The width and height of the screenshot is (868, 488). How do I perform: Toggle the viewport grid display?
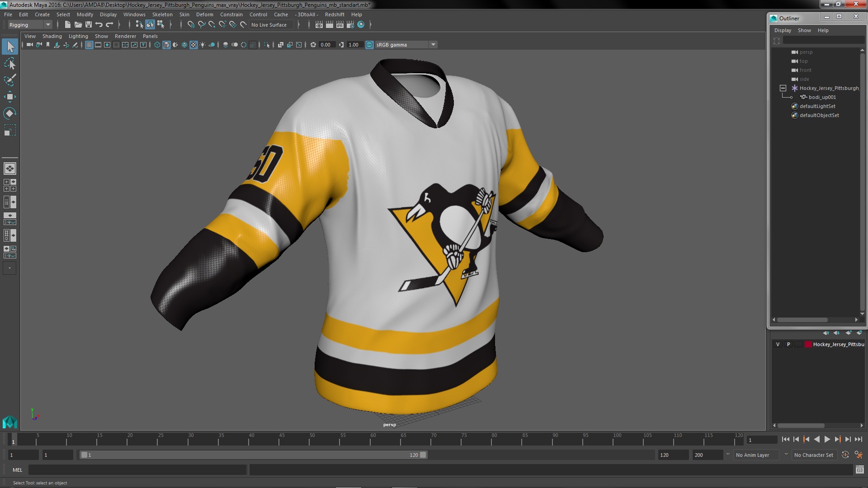coord(89,45)
